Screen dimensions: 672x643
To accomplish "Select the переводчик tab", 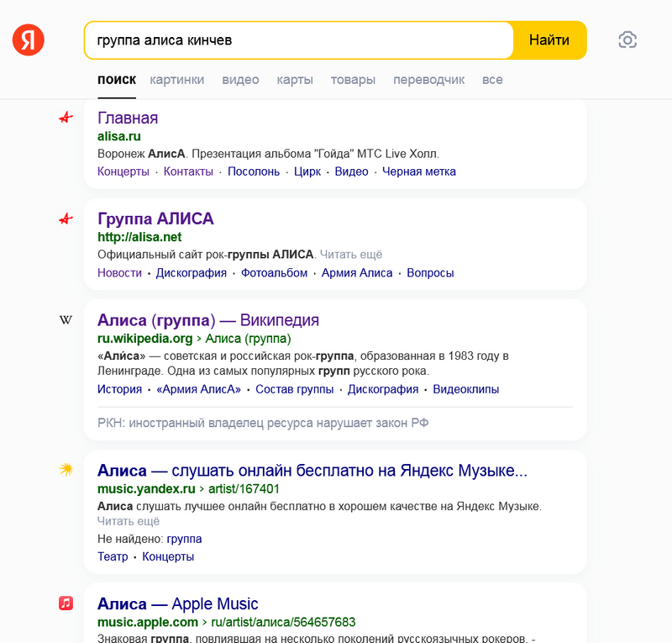I will pyautogui.click(x=428, y=80).
